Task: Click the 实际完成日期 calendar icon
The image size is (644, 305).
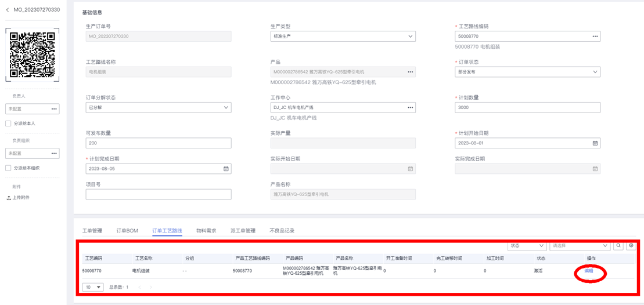Action: [x=595, y=169]
